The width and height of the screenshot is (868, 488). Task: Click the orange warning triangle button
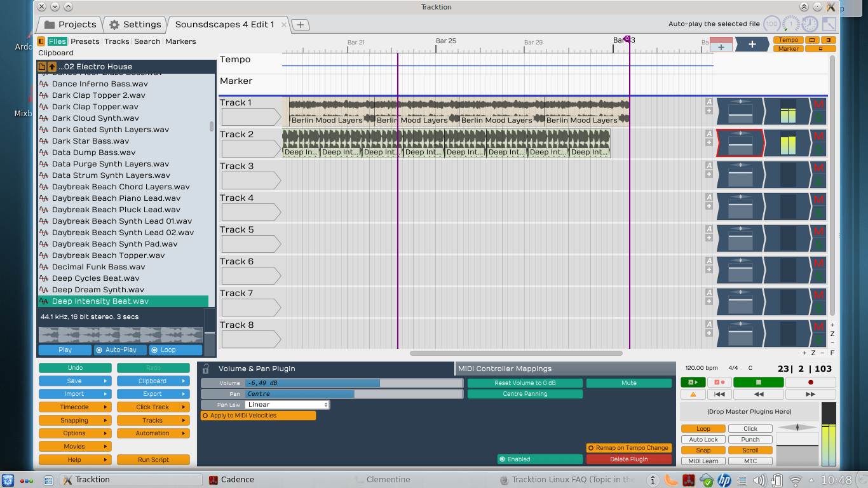point(693,395)
